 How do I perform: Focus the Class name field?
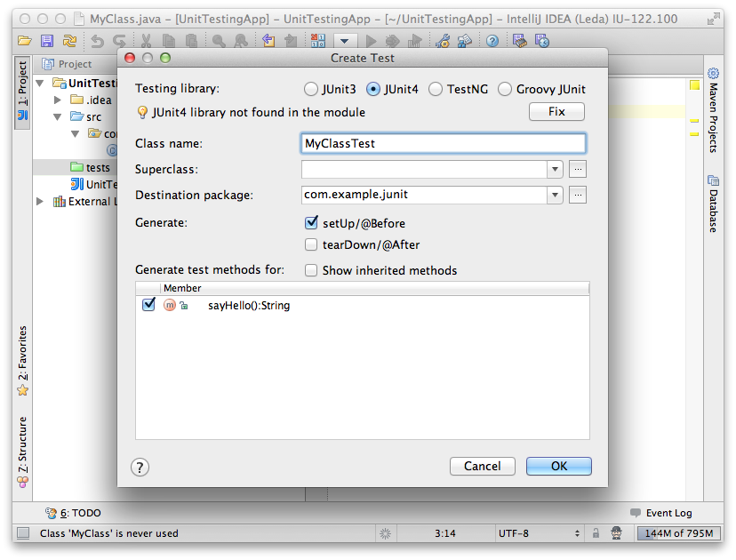click(443, 143)
